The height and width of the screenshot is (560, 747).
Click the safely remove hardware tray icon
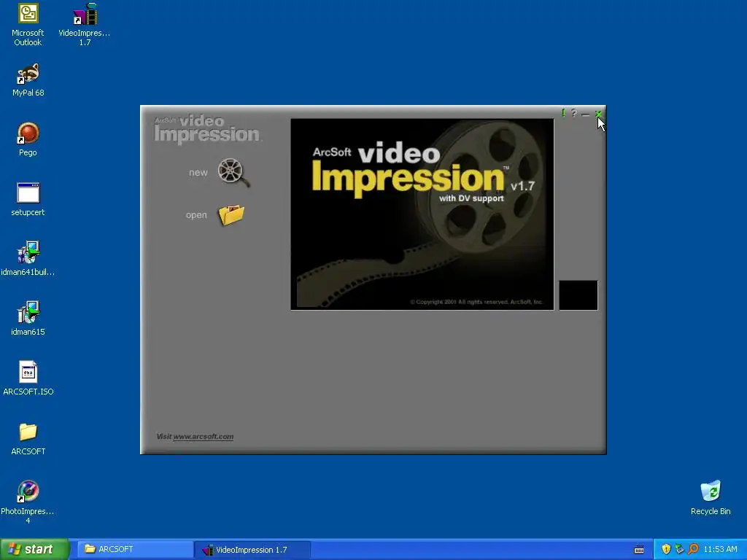(679, 549)
